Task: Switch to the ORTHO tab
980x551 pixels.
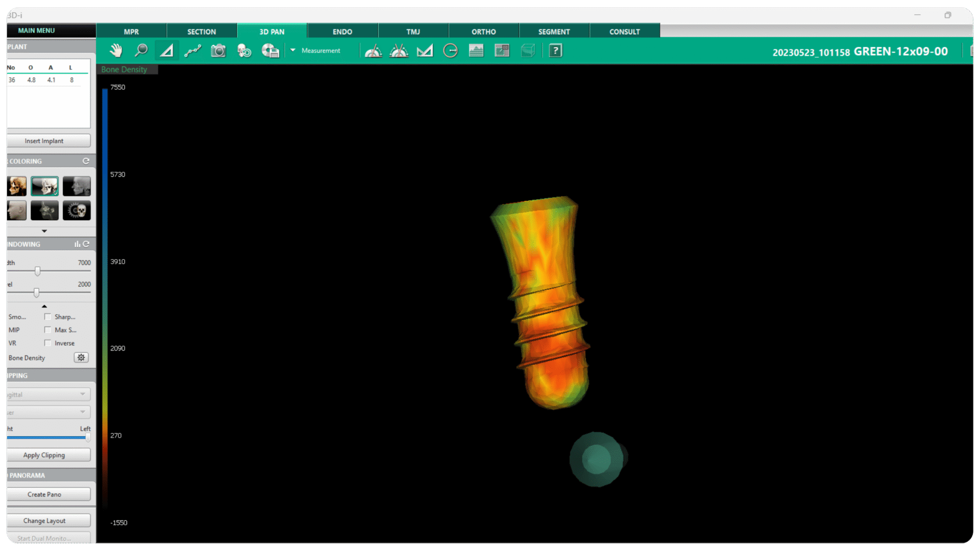Action: [483, 32]
